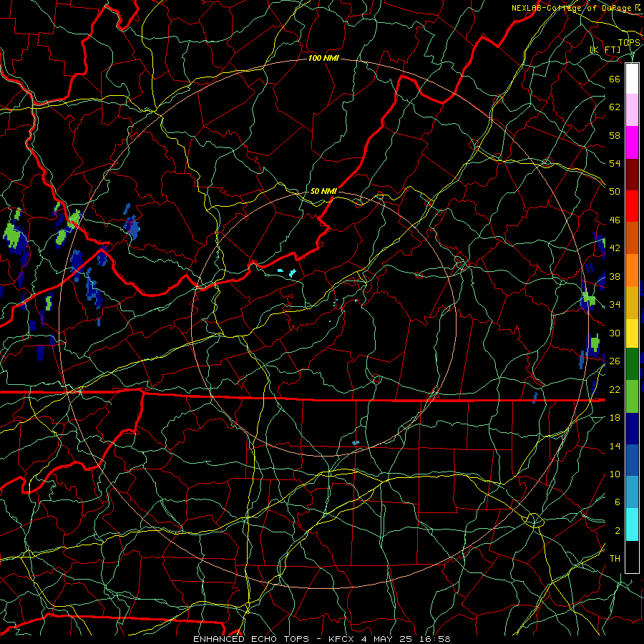Click the 2 value on the legend
Screen dimensions: 644x644
click(618, 530)
